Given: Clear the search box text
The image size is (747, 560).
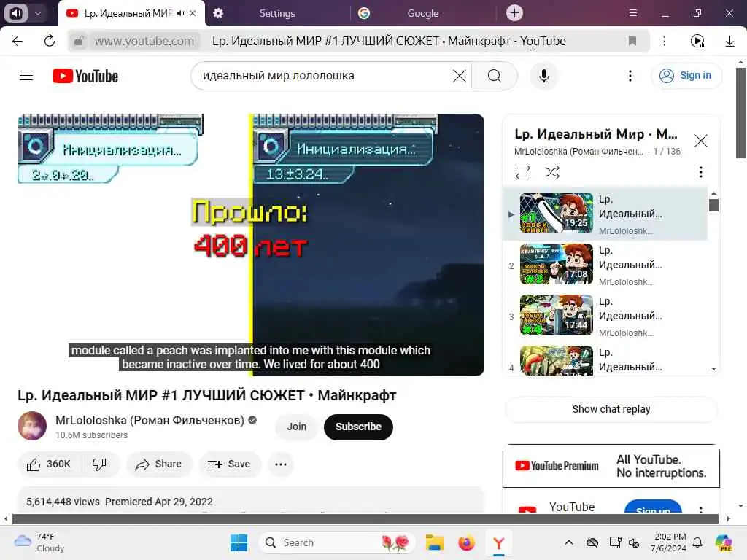Looking at the screenshot, I should point(460,76).
